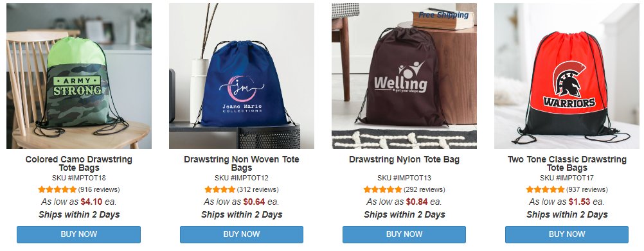
Task: Open the Drawstring Nylon Tote Bag title link
Action: 404,160
